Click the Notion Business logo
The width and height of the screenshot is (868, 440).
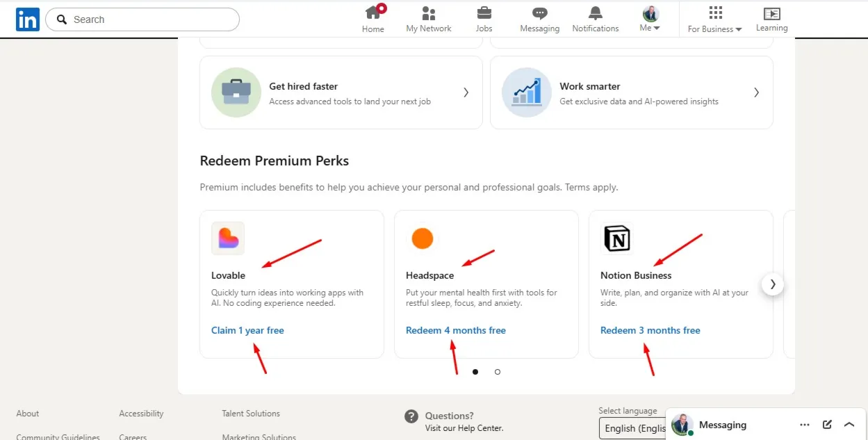pyautogui.click(x=617, y=238)
